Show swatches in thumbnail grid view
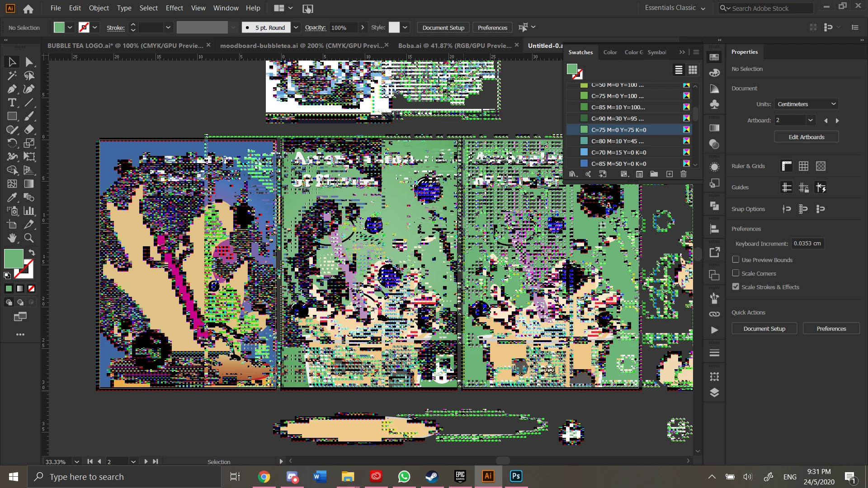Image resolution: width=868 pixels, height=488 pixels. coord(693,70)
